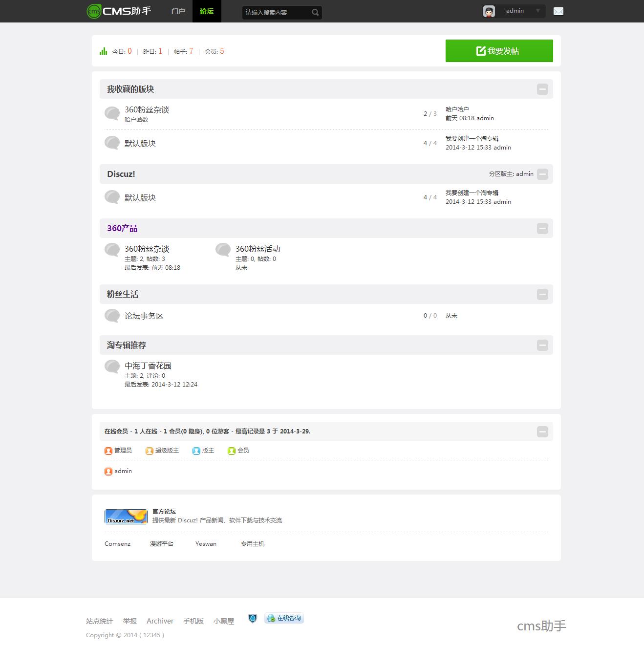Click the security shield icon in footer
The width and height of the screenshot is (644, 647).
[253, 619]
